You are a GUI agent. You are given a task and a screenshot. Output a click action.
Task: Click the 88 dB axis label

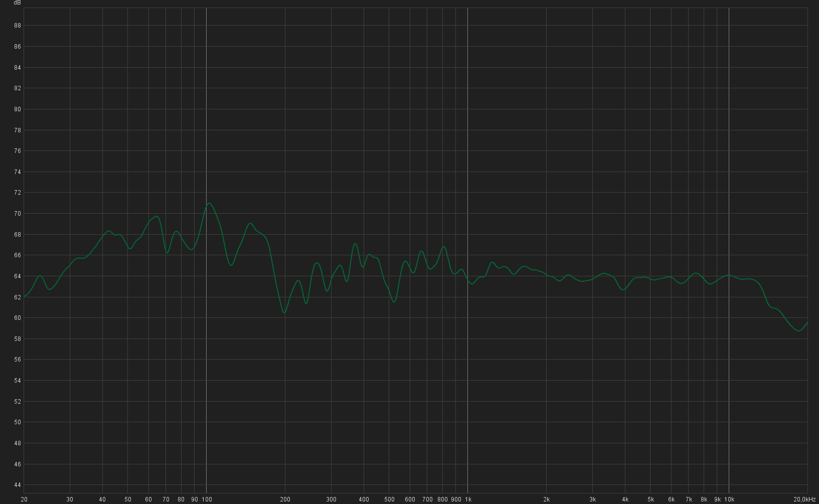(18, 26)
